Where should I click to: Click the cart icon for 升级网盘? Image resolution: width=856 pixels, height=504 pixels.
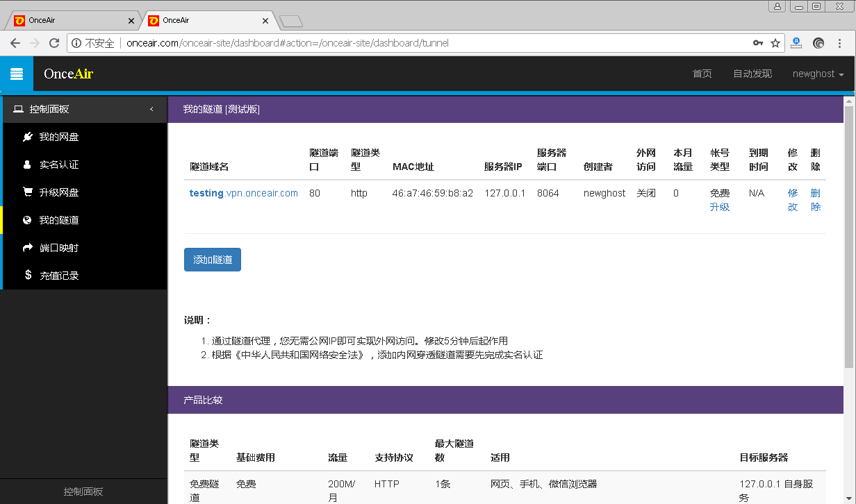pos(27,192)
